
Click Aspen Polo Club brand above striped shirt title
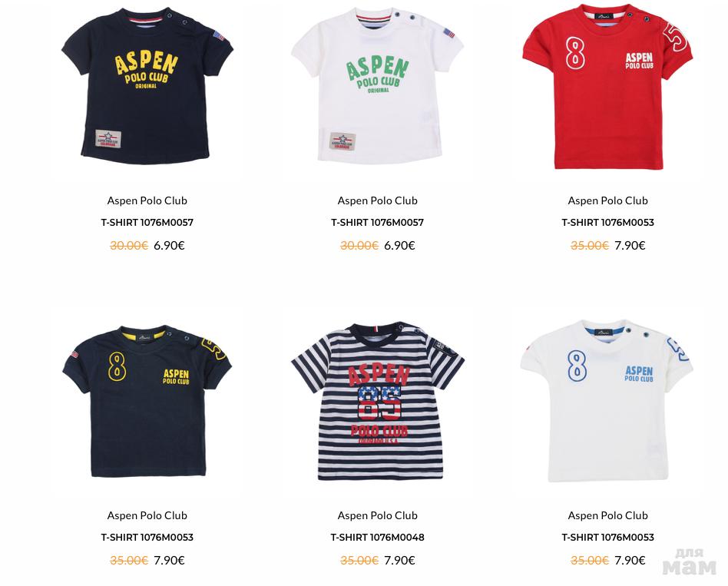click(378, 515)
